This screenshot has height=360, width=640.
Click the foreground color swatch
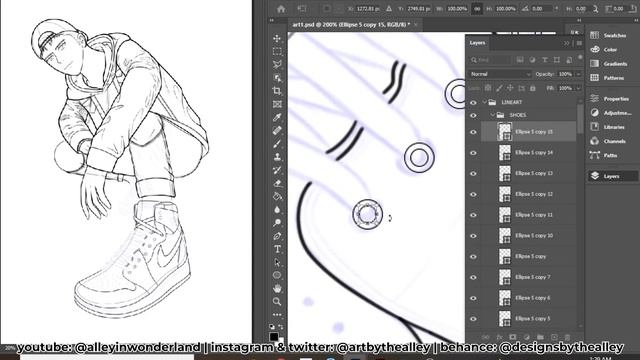274,337
